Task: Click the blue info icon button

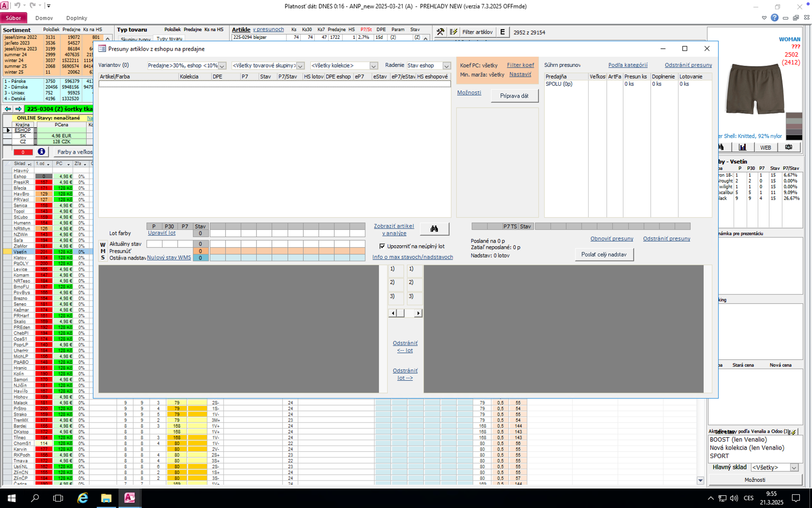Action: 41,152
